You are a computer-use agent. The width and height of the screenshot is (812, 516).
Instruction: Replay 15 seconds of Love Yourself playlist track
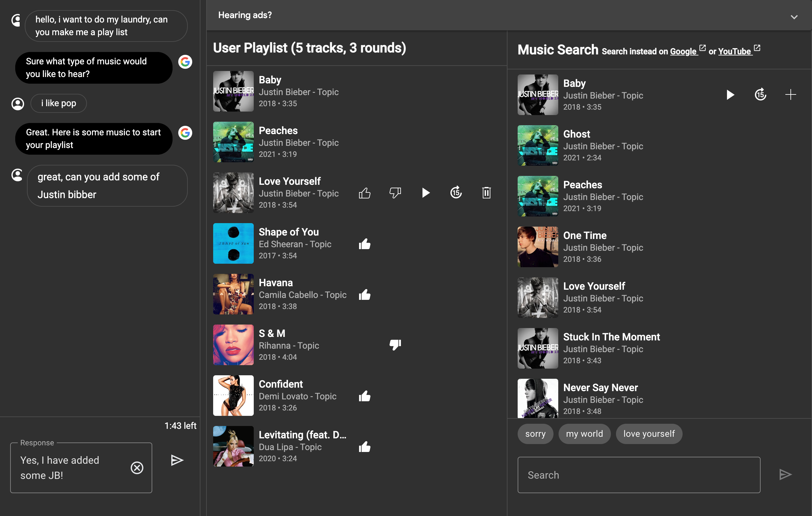tap(456, 193)
